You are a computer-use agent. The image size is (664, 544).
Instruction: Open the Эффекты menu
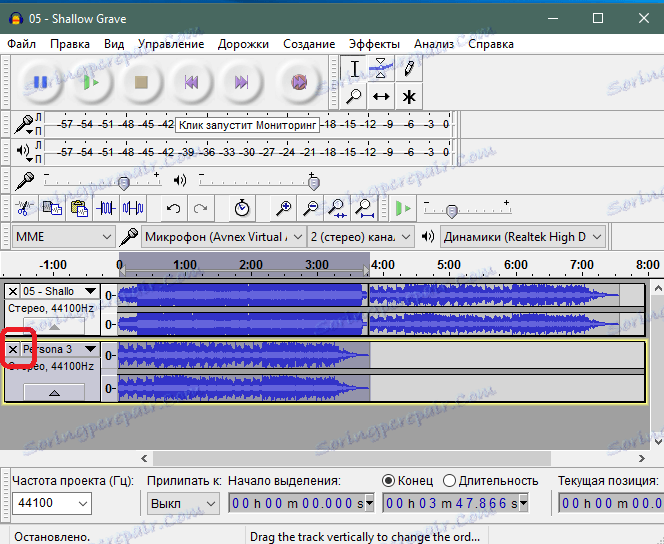(374, 44)
